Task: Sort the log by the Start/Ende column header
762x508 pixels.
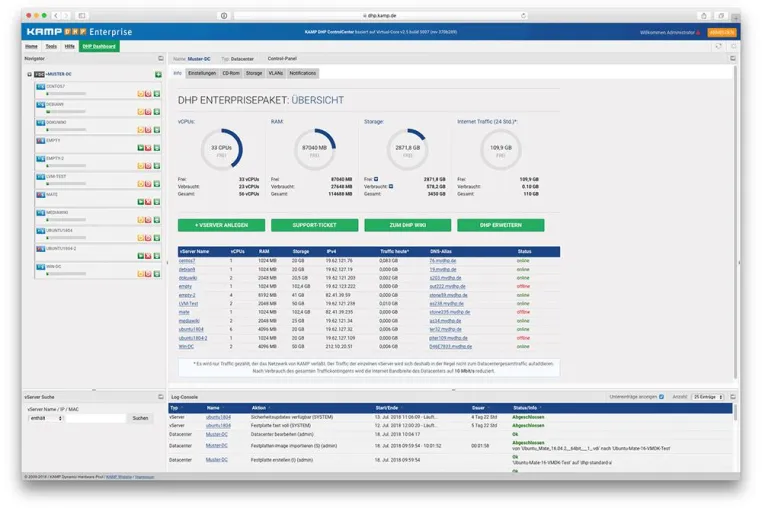Action: (387, 408)
